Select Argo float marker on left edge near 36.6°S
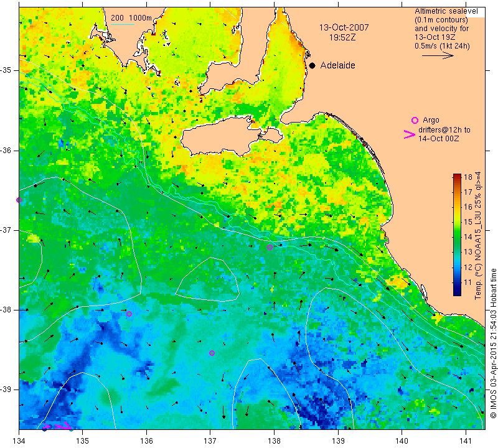 tap(19, 200)
